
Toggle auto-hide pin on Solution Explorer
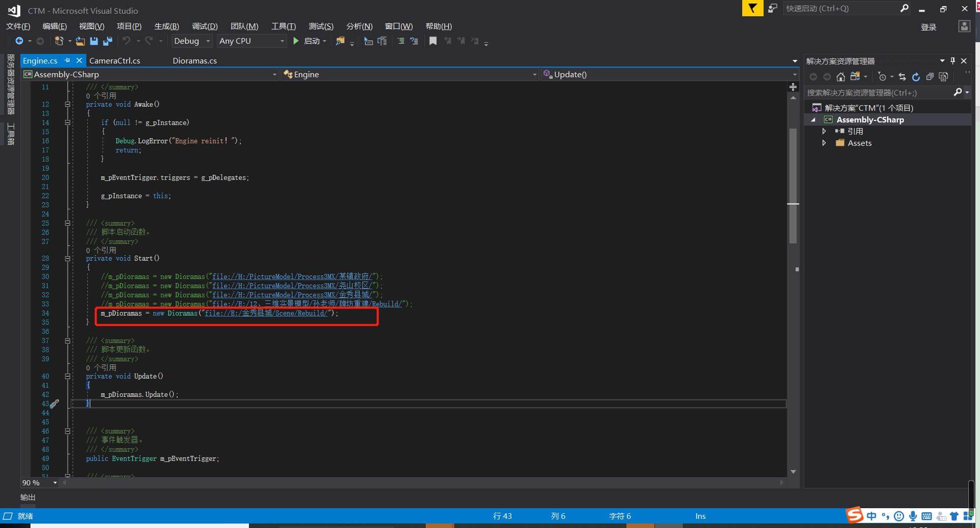point(953,61)
